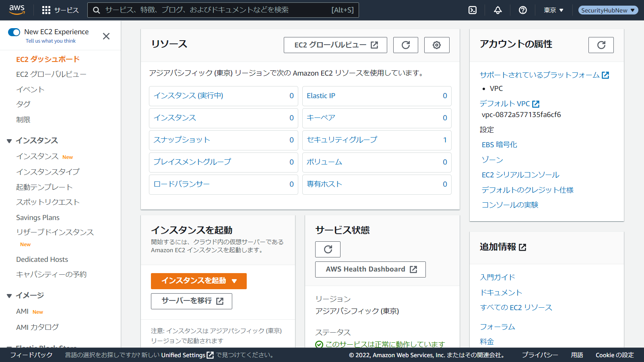The width and height of the screenshot is (644, 362).
Task: Open the サービス menu grid
Action: point(60,10)
